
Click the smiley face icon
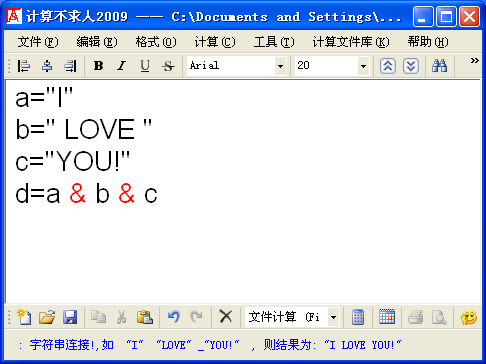coord(469,317)
